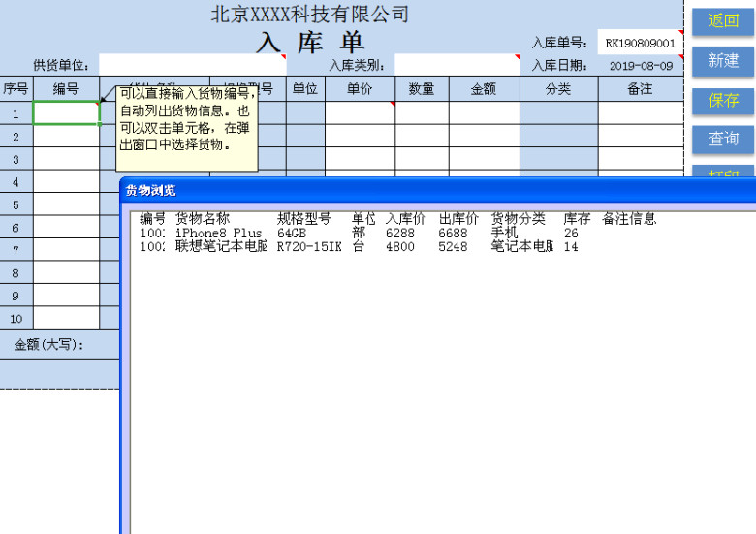Click the 分类 column header
Viewport: 756px width, 534px height.
[x=559, y=89]
